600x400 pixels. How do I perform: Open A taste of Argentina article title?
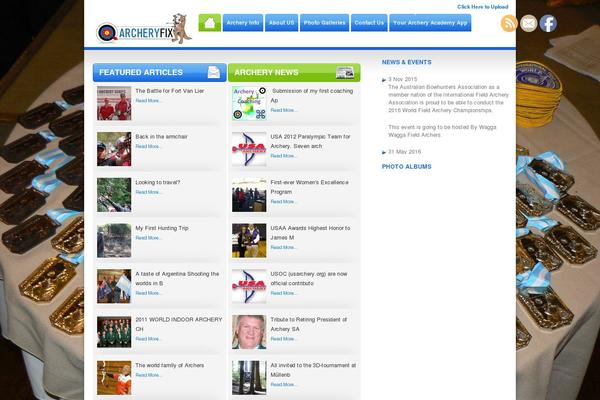177,279
